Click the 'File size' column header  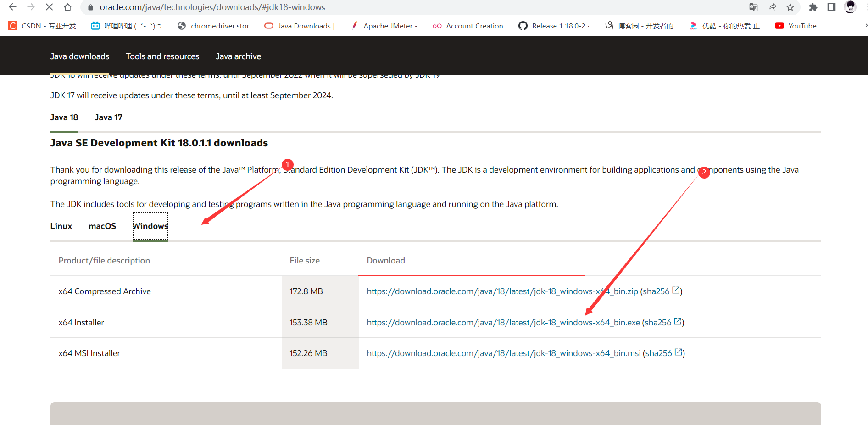pos(305,261)
